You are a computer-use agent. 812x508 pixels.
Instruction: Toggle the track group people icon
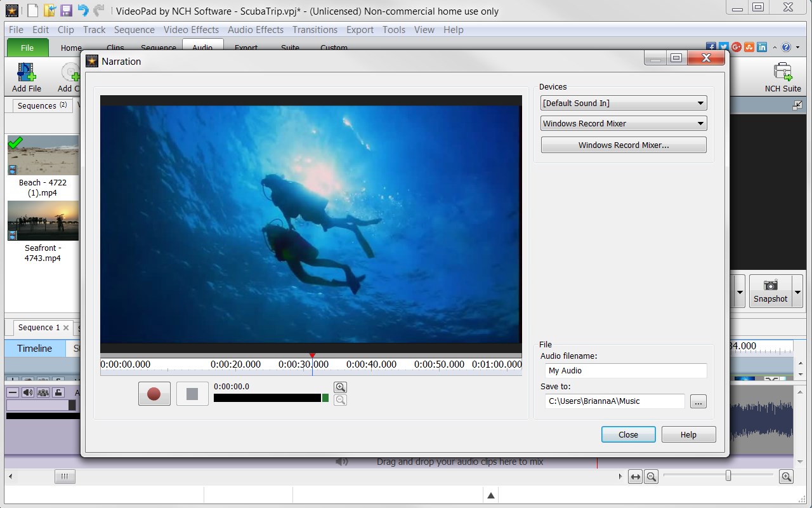click(43, 392)
